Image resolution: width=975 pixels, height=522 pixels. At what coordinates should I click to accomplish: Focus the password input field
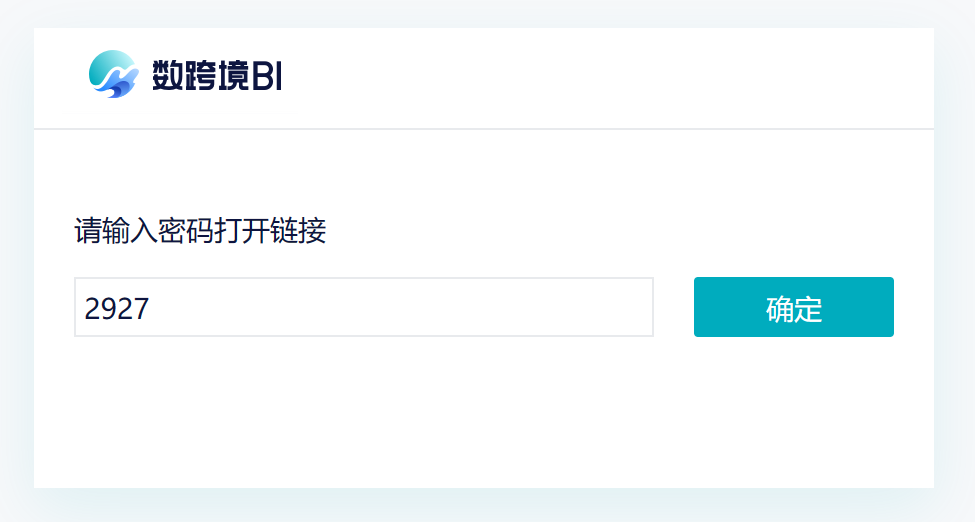[363, 307]
